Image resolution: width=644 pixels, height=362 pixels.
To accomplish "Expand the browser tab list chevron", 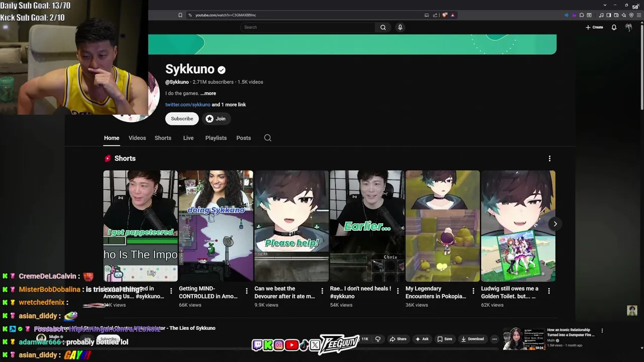I will tap(605, 5).
